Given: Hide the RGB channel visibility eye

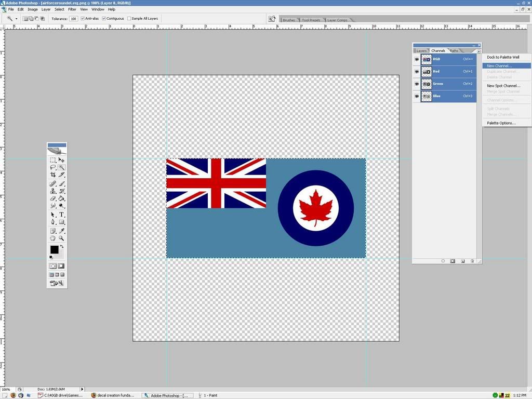Looking at the screenshot, I should [417, 59].
